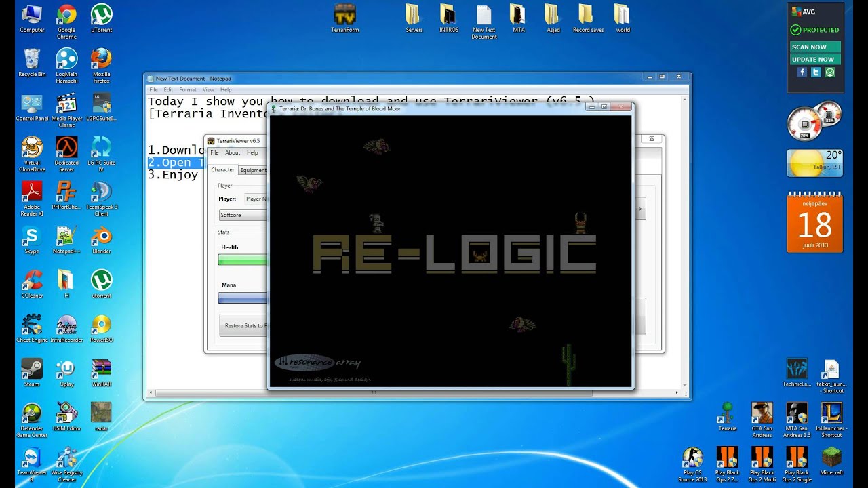Select the world folder on desktop
The image size is (868, 488).
pos(623,18)
